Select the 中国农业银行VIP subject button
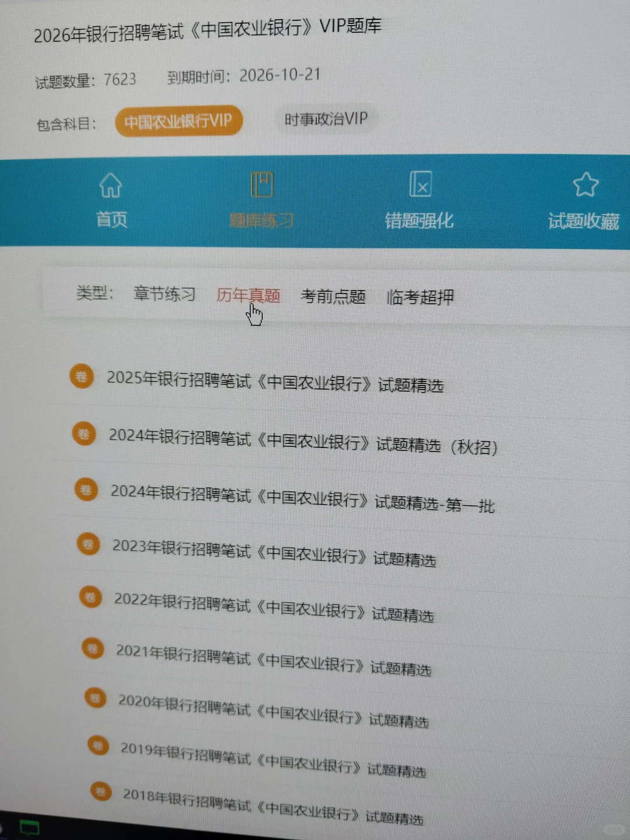Image resolution: width=630 pixels, height=840 pixels. point(178,121)
